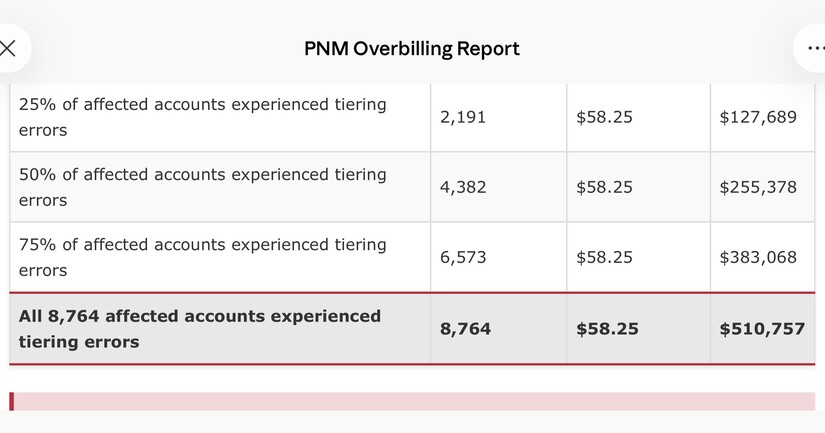The height and width of the screenshot is (433, 825).
Task: Select the All 8,764 affected accounts row label
Action: pyautogui.click(x=200, y=328)
